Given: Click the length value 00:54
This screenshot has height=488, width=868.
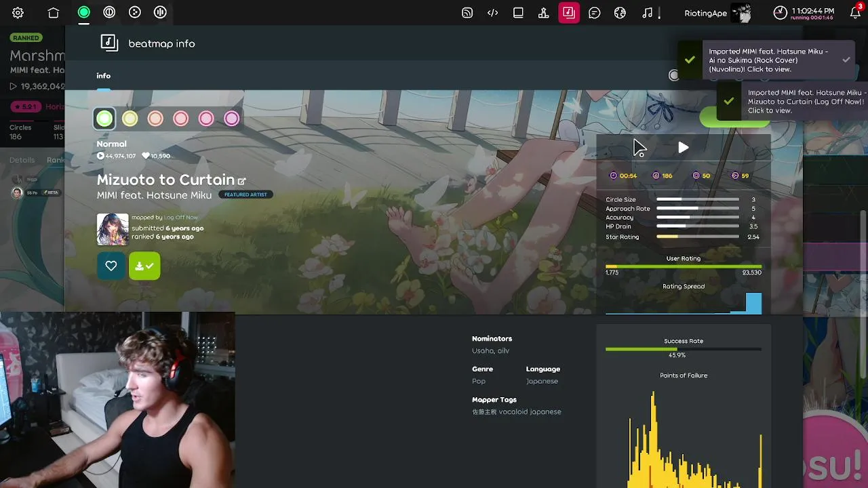Looking at the screenshot, I should point(623,176).
